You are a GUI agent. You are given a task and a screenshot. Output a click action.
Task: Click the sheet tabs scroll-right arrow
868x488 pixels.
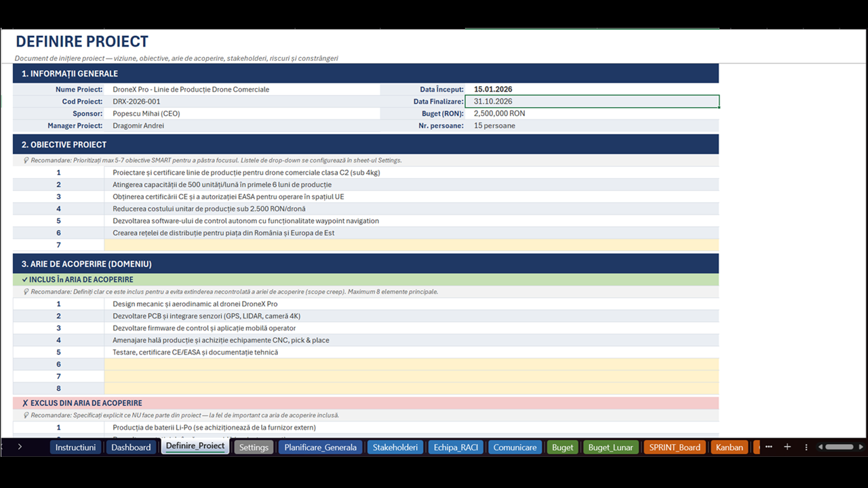point(20,447)
